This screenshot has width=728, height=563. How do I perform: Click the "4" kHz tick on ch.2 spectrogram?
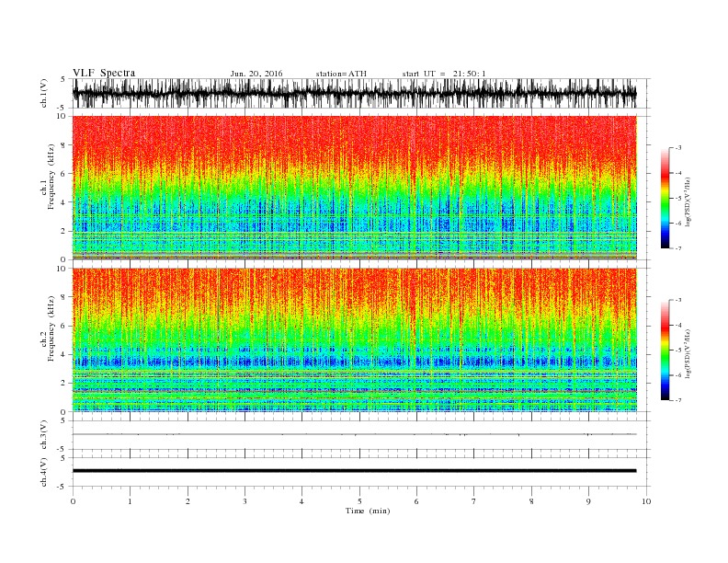coord(63,355)
